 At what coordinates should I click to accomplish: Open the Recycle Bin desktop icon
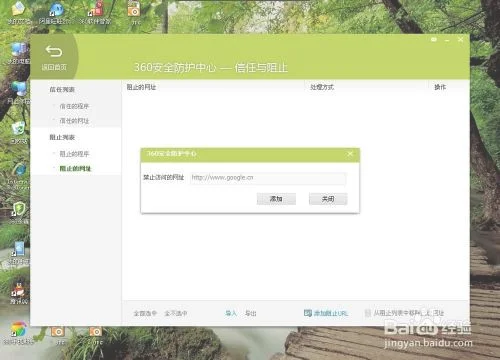click(18, 128)
